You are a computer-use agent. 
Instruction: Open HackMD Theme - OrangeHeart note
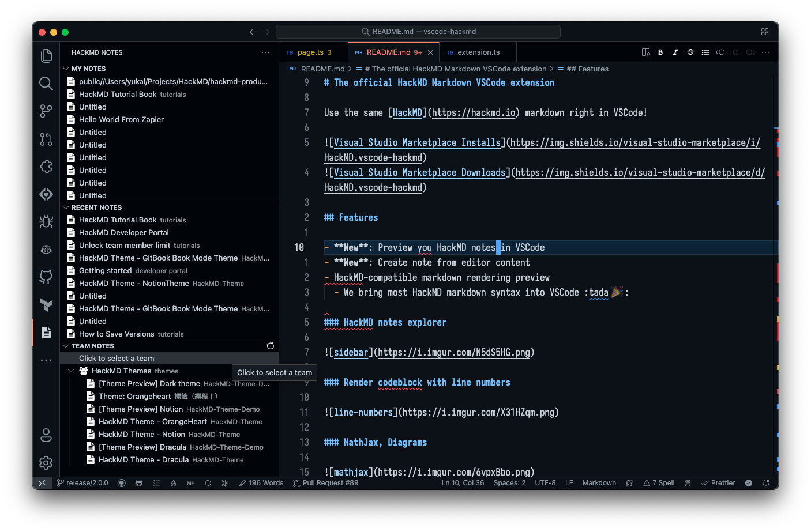click(x=170, y=422)
